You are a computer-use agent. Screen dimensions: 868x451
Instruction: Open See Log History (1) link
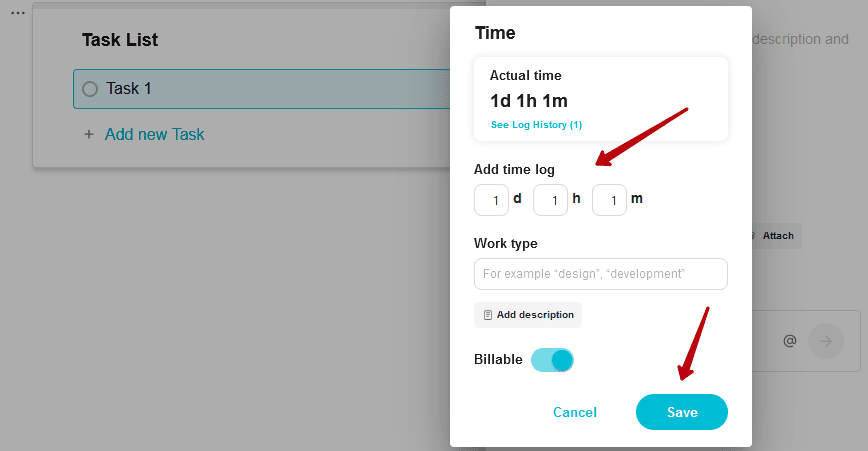[x=536, y=125]
